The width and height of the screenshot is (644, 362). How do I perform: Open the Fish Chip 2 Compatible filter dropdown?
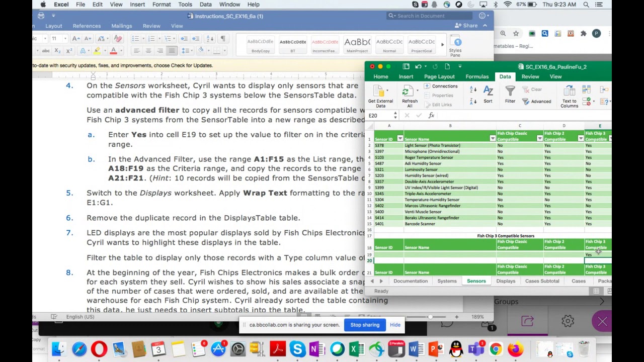[581, 138]
